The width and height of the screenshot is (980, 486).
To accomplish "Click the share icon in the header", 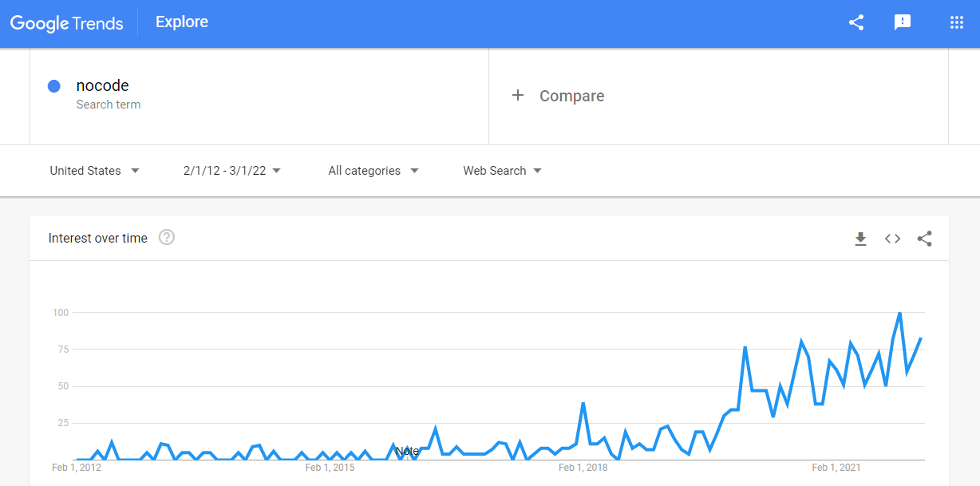I will (x=856, y=22).
